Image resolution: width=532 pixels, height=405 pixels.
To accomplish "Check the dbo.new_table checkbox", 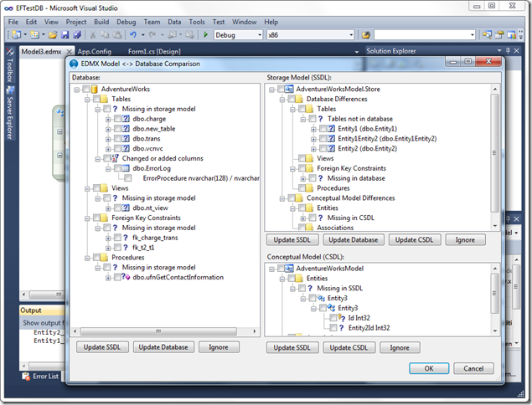I will click(x=118, y=129).
